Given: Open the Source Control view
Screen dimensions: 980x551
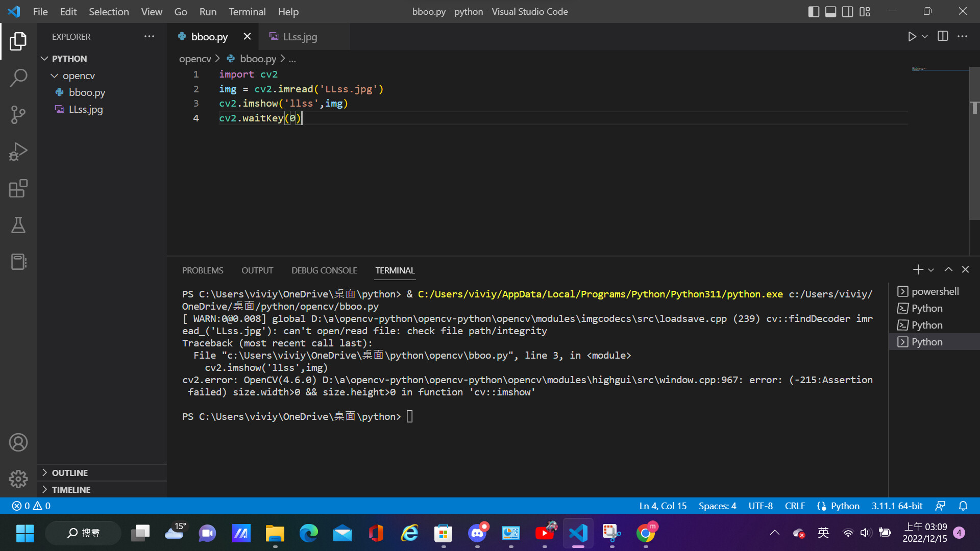Looking at the screenshot, I should pyautogui.click(x=18, y=115).
